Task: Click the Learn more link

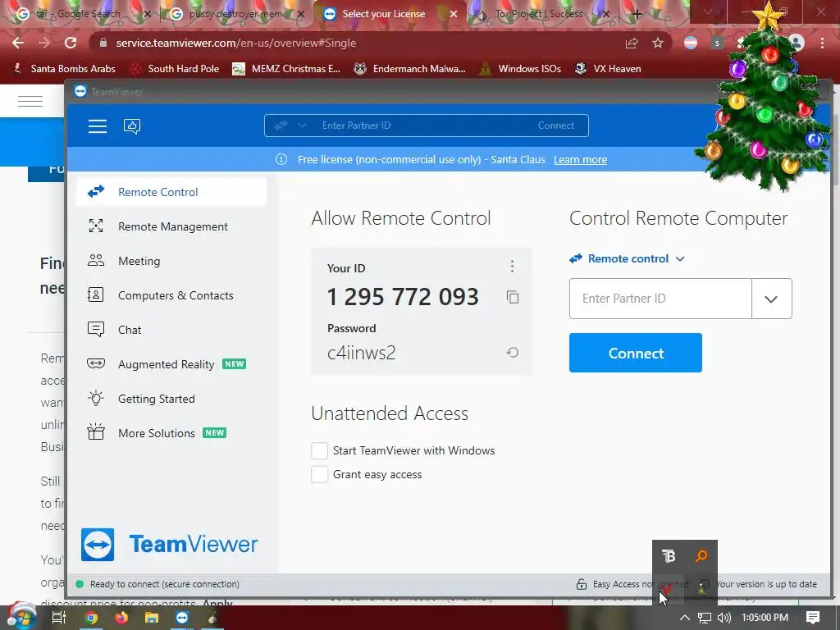Action: click(x=580, y=160)
